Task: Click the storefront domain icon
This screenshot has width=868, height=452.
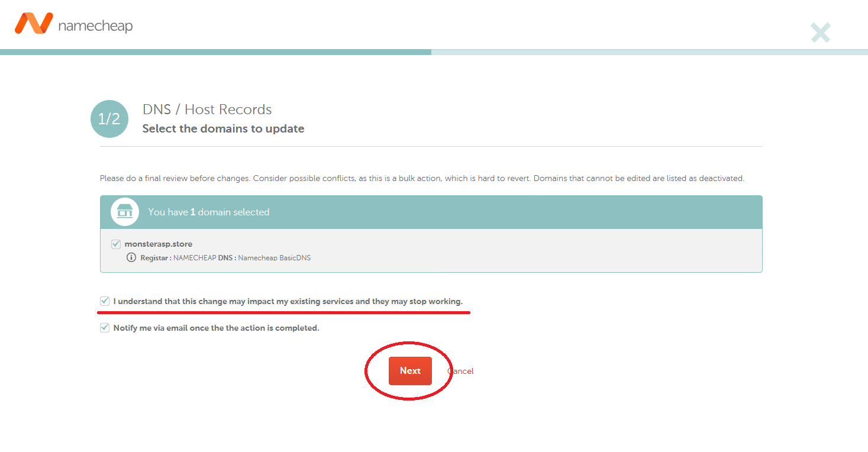Action: pos(125,212)
